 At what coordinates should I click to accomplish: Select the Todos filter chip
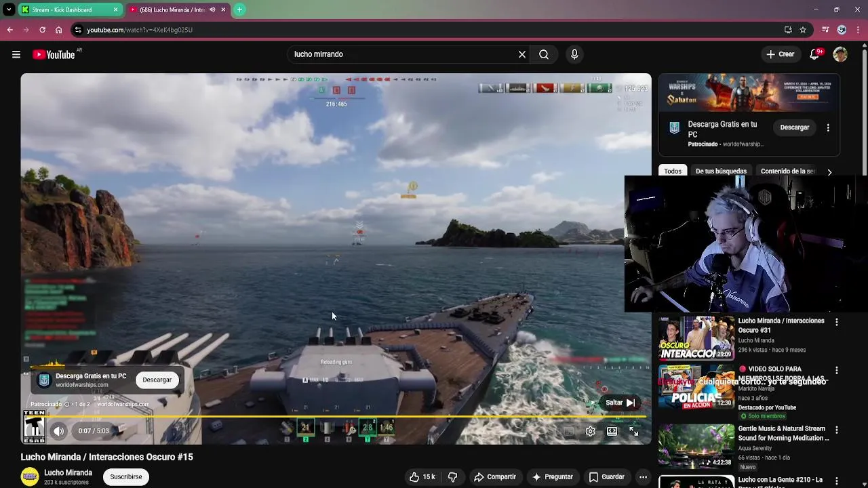[673, 171]
